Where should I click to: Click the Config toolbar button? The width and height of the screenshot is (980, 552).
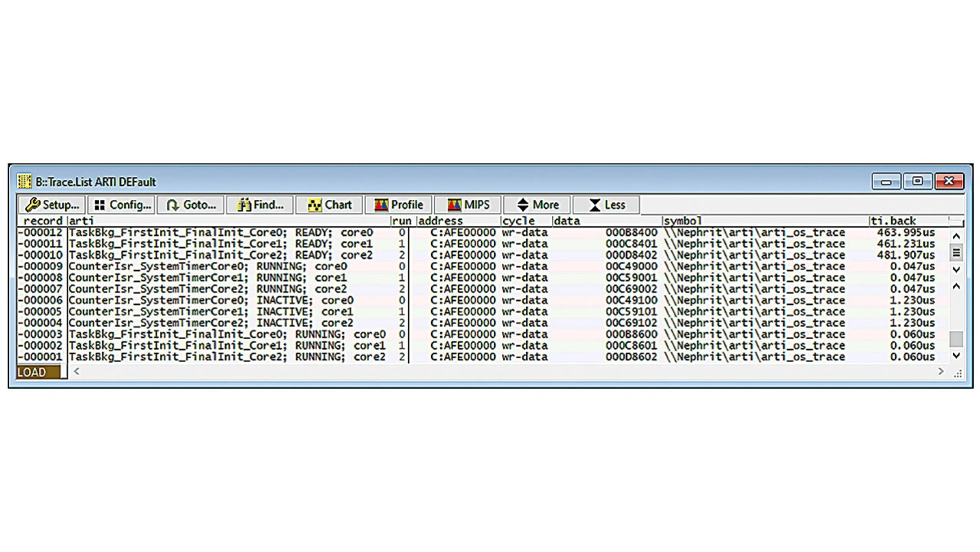[122, 205]
